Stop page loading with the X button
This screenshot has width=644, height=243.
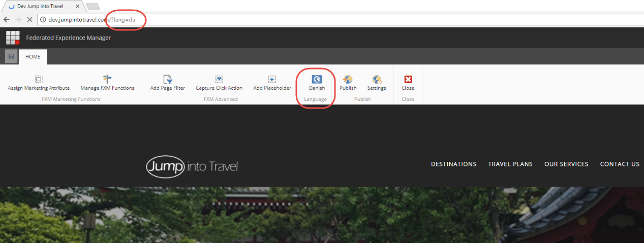tap(29, 19)
